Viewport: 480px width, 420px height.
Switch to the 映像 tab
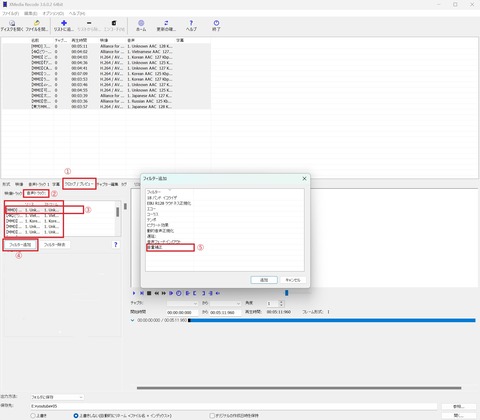click(x=19, y=184)
